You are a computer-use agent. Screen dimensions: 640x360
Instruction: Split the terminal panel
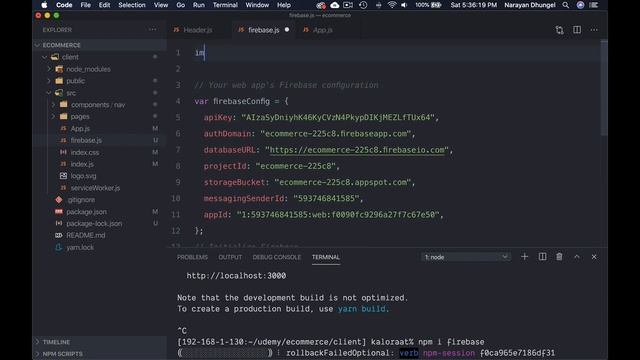tap(542, 257)
